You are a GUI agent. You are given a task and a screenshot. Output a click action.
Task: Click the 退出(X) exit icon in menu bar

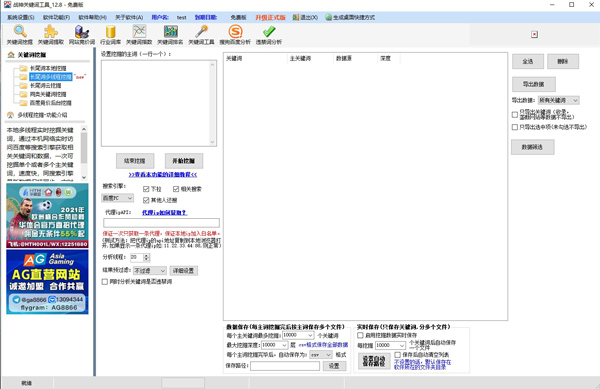[x=295, y=17]
